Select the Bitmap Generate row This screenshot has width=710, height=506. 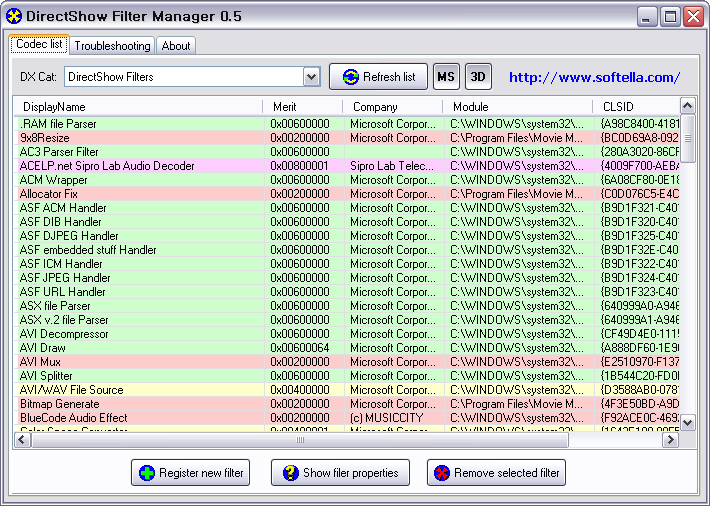pos(347,405)
